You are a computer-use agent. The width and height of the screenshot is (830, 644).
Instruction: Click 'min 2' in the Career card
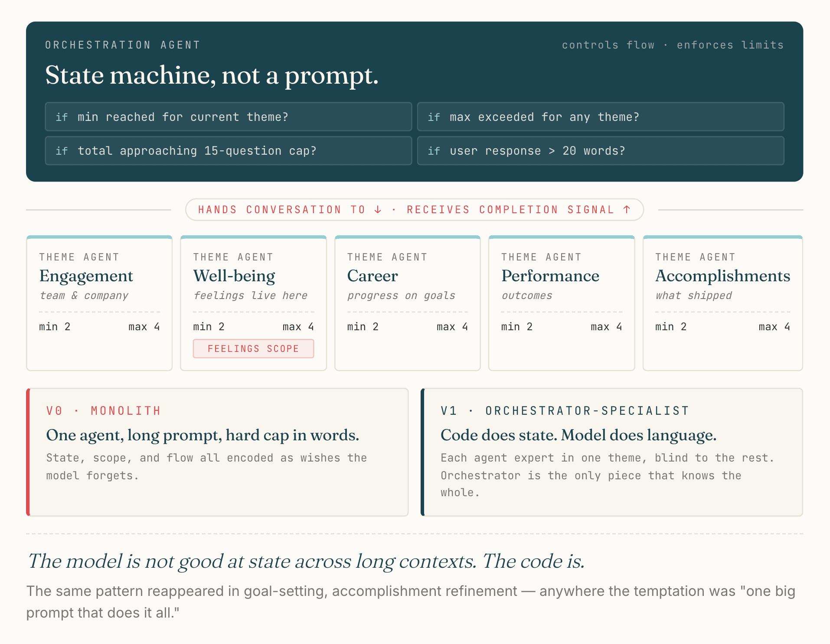pyautogui.click(x=363, y=327)
